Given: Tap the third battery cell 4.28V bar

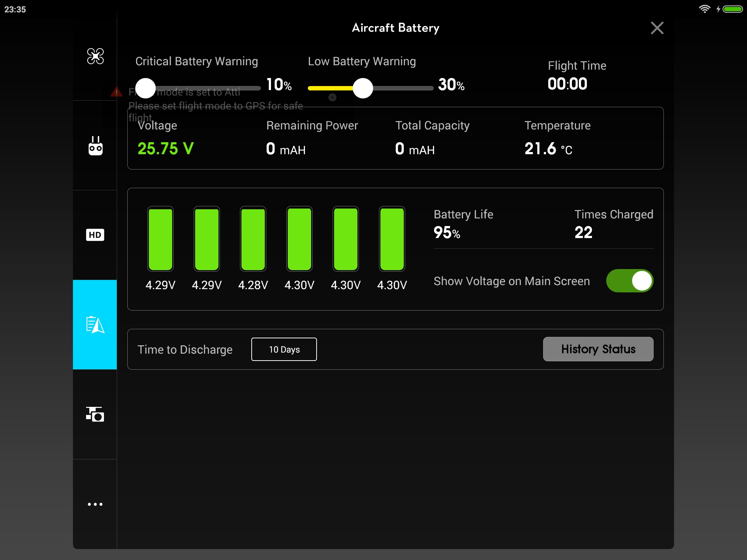Looking at the screenshot, I should click(253, 239).
